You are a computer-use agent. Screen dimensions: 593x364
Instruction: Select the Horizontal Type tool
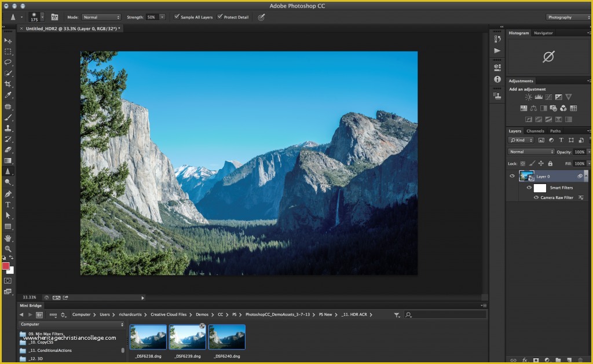click(x=8, y=204)
